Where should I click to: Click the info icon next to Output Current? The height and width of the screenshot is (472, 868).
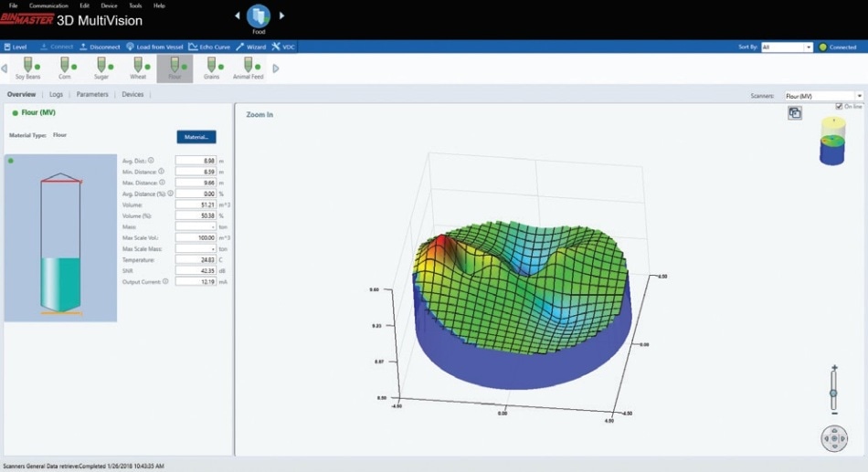[x=165, y=281]
